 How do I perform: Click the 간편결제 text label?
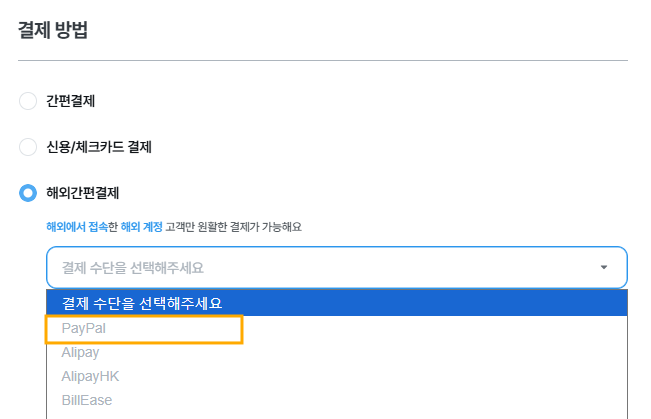coord(71,100)
